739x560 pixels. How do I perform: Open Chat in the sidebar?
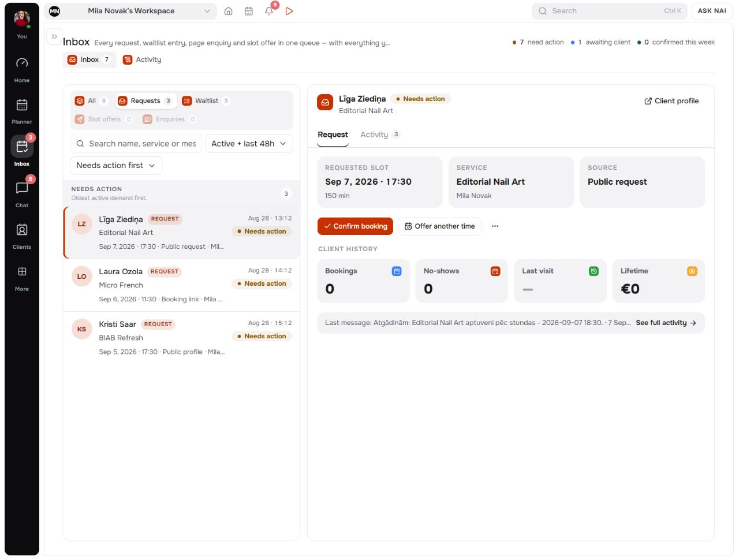point(22,194)
